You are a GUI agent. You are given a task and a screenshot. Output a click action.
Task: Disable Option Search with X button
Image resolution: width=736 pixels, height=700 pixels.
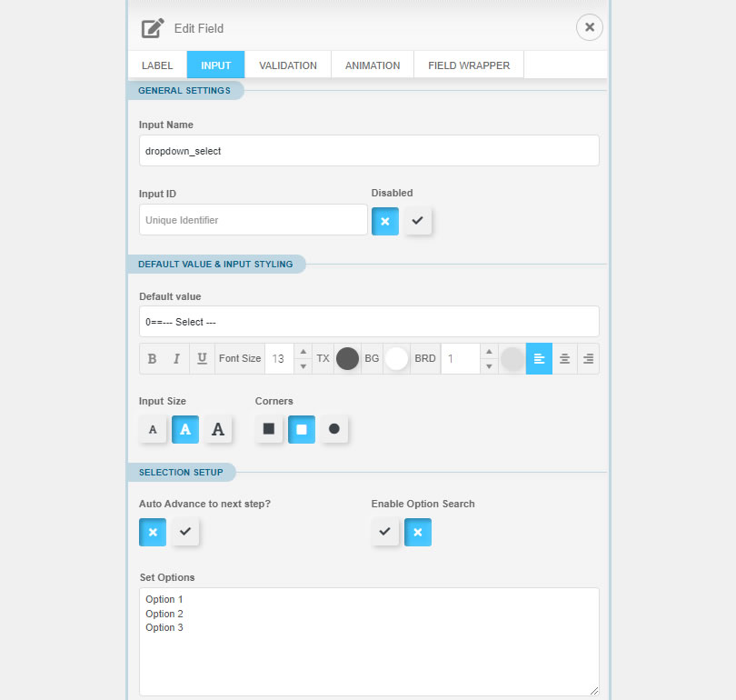(418, 532)
